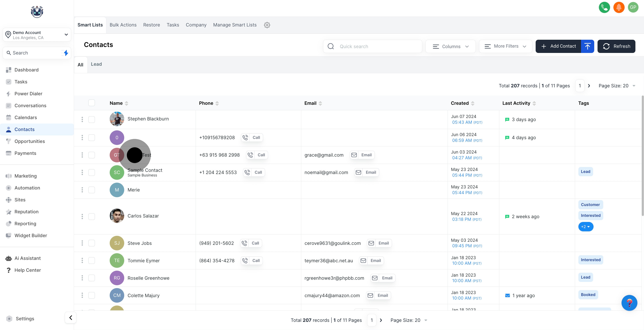Click the lightning bolt quick actions icon
The height and width of the screenshot is (330, 644).
tap(66, 53)
